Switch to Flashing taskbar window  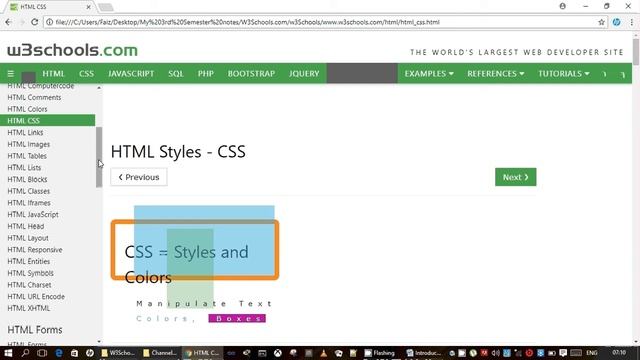click(380, 353)
